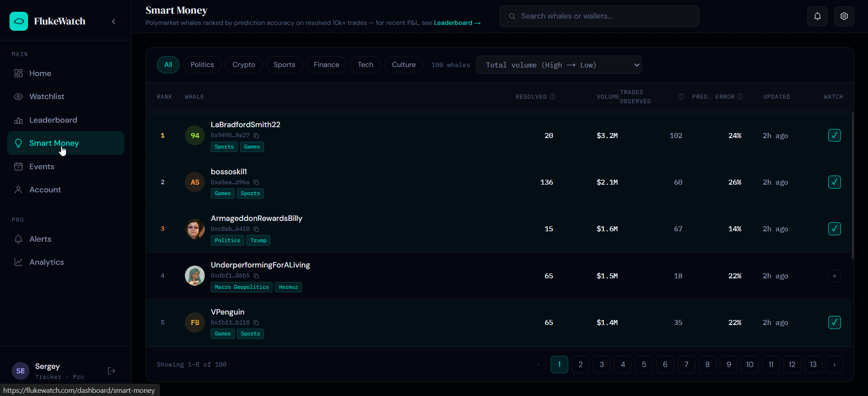Go to pagination page 2
Screen dimensions: 868x396
[580, 364]
